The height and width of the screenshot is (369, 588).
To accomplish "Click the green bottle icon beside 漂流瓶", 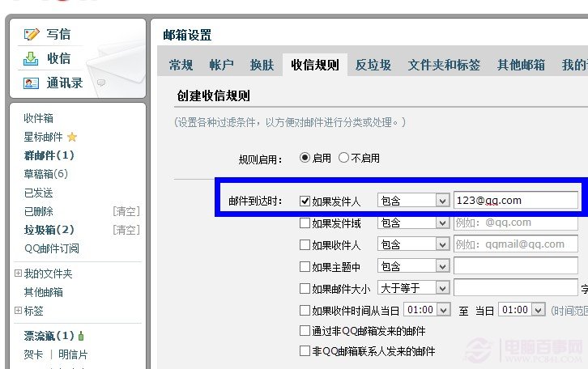I will (x=81, y=336).
